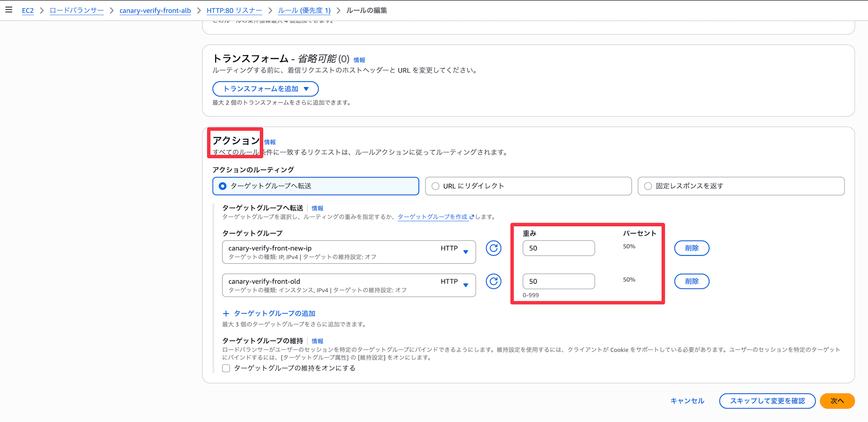868x422 pixels.
Task: Go to ロードバランサー breadcrumb
Action: 77,10
